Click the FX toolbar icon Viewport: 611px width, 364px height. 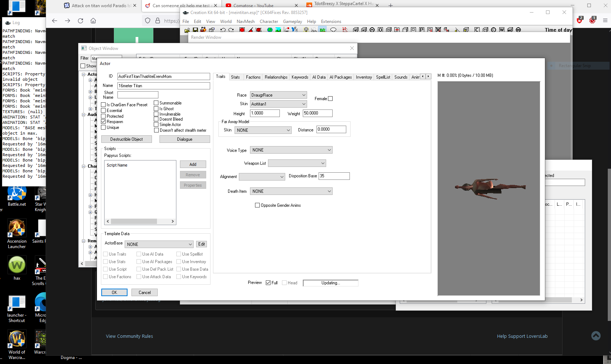(295, 30)
